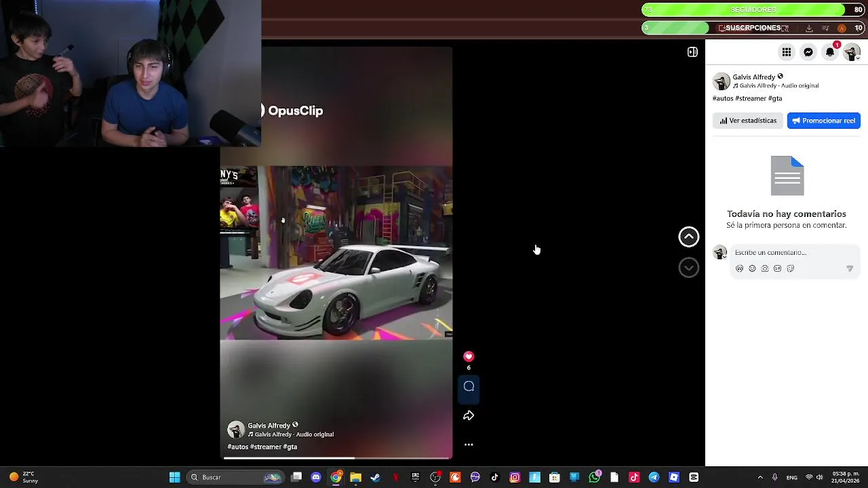Toggle the side panel layout icon

692,52
